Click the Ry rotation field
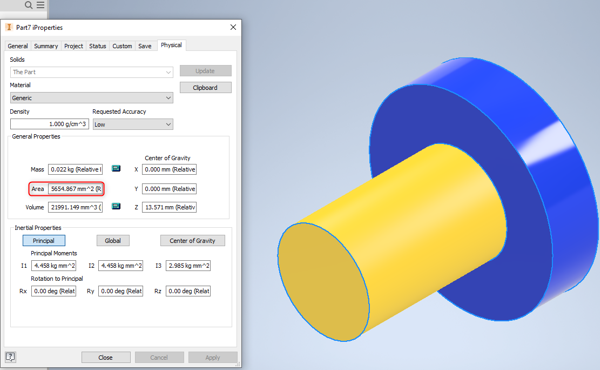The image size is (600, 370). click(x=121, y=291)
